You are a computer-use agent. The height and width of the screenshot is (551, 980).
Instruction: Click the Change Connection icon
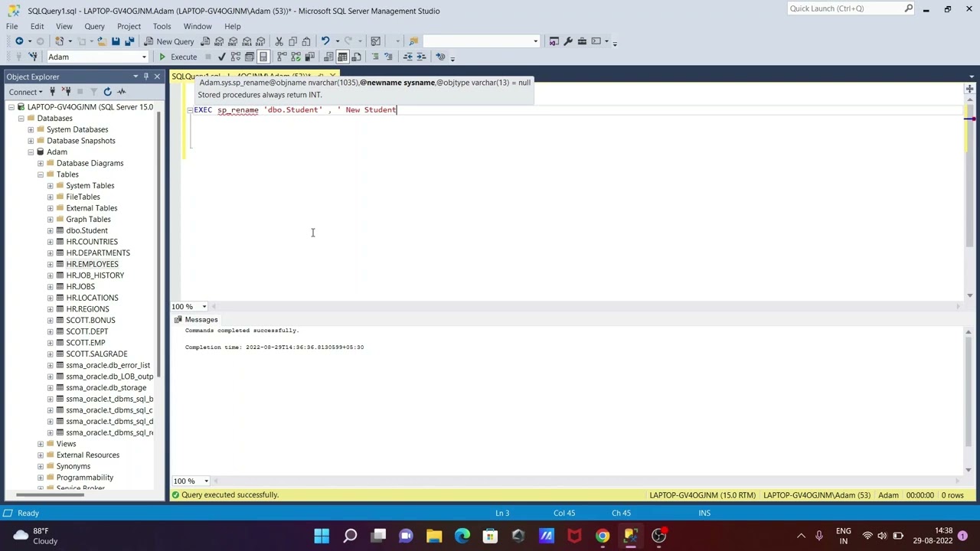33,57
